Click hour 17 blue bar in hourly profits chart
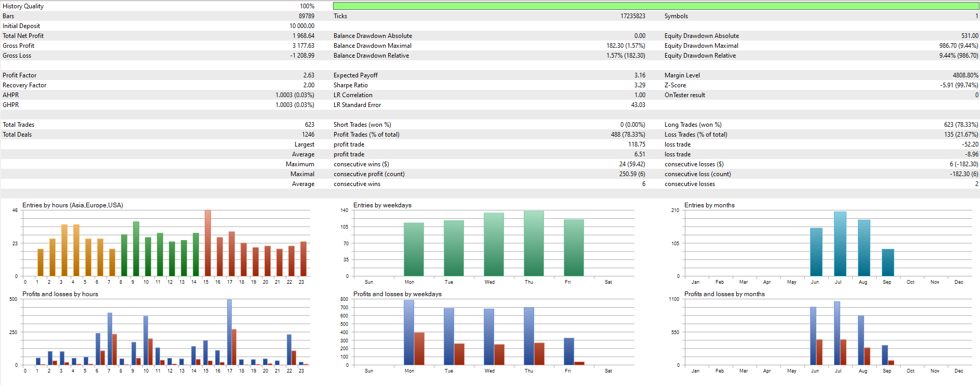The image size is (980, 385). tap(229, 333)
